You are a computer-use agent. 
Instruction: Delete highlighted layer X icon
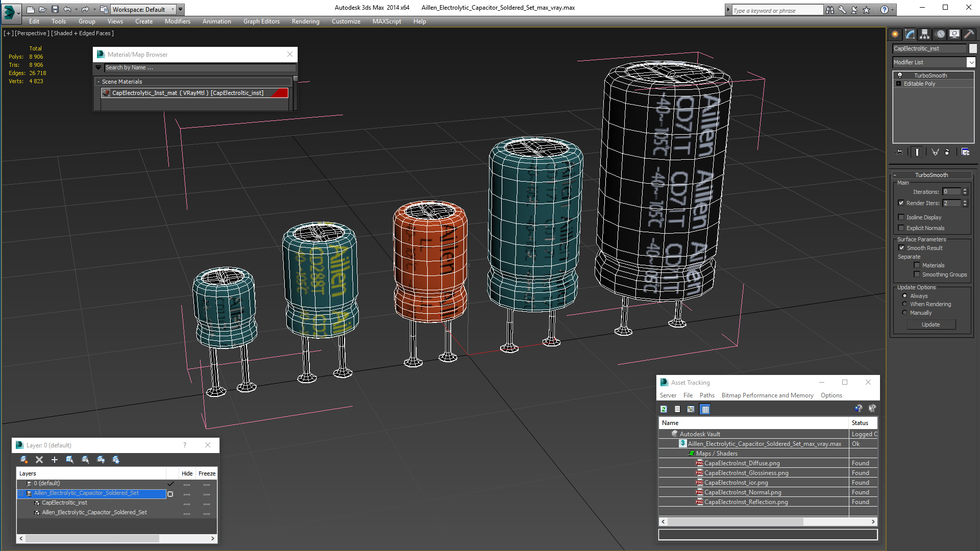[x=39, y=460]
